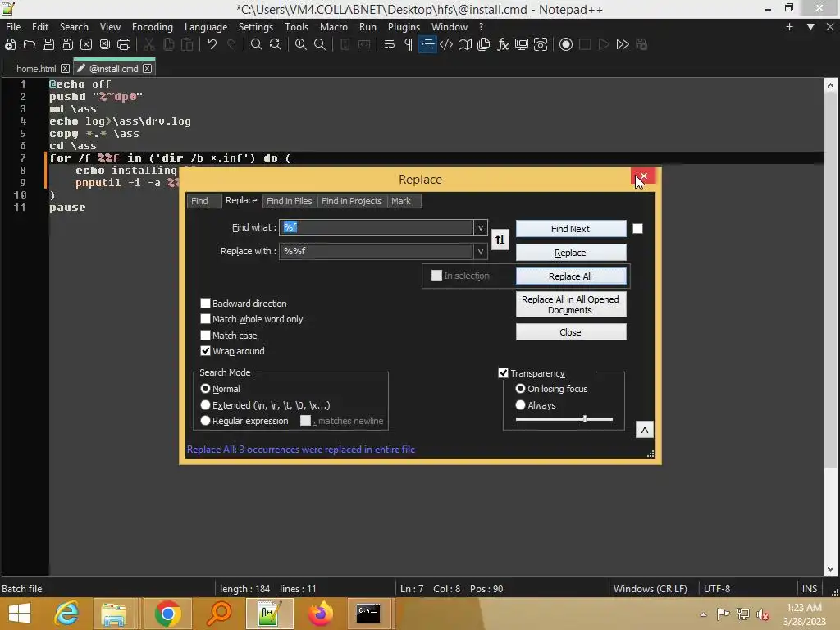This screenshot has width=840, height=630.
Task: Click the Folder as Workspace monitor icon
Action: point(521,44)
